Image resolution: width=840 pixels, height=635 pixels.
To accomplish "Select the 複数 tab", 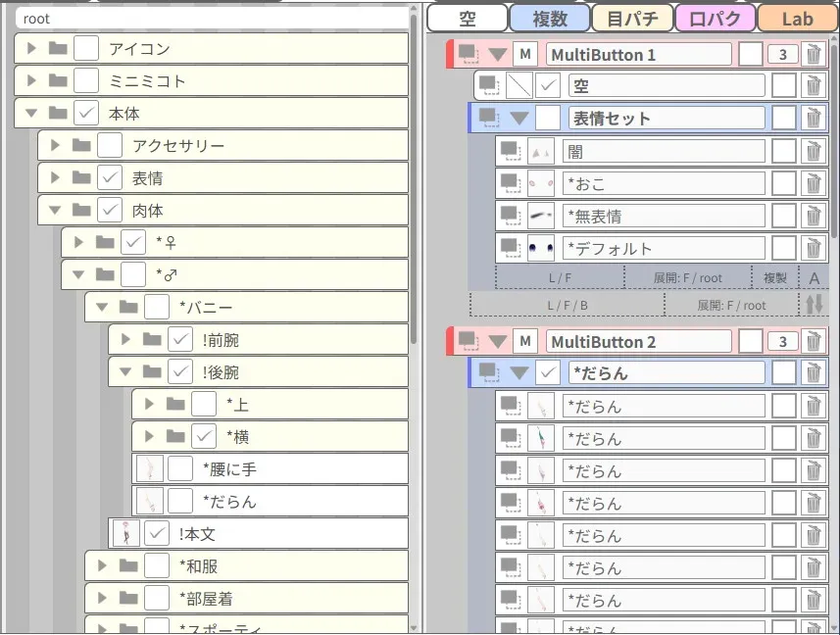I will click(550, 19).
